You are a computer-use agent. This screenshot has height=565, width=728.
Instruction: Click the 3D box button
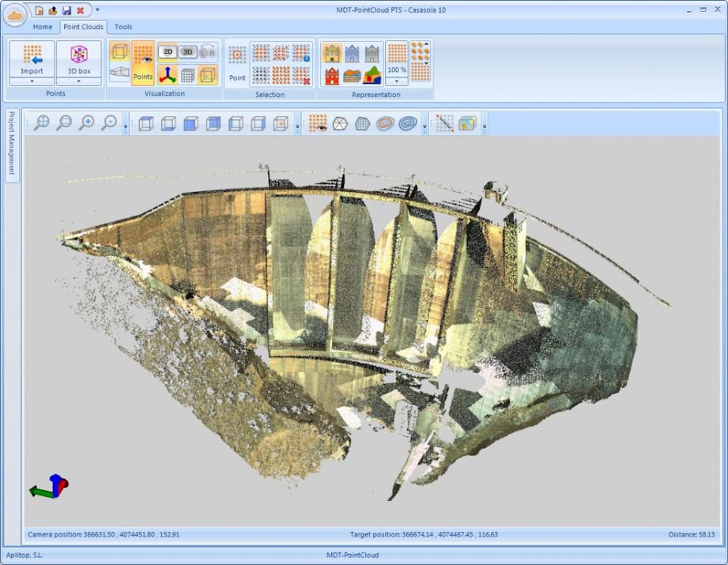coord(79,58)
